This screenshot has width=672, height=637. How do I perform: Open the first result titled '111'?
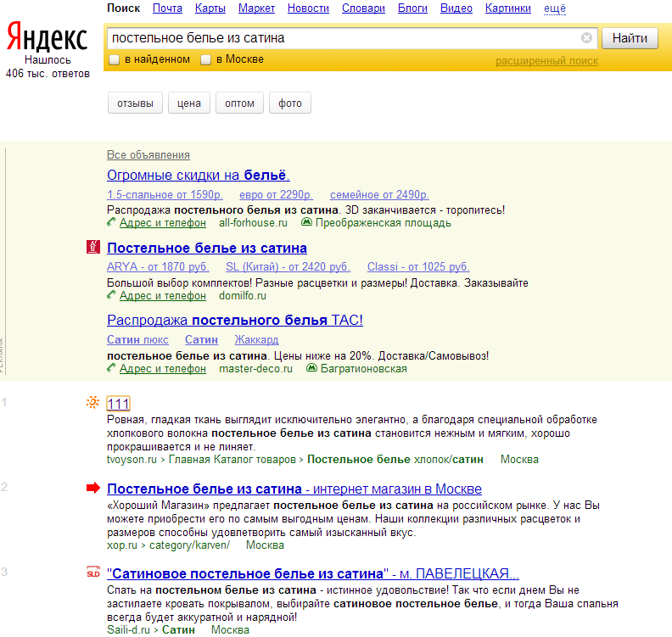pos(118,404)
